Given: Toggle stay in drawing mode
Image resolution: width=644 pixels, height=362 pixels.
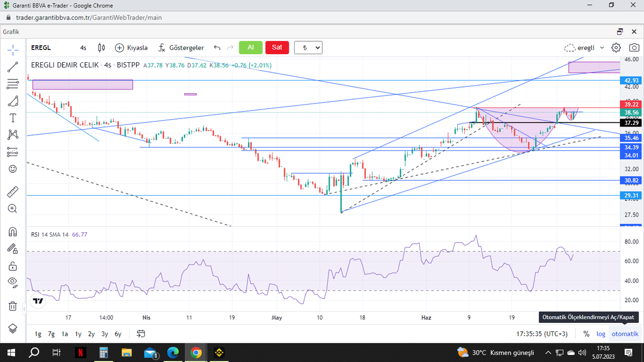Looking at the screenshot, I should [x=13, y=248].
